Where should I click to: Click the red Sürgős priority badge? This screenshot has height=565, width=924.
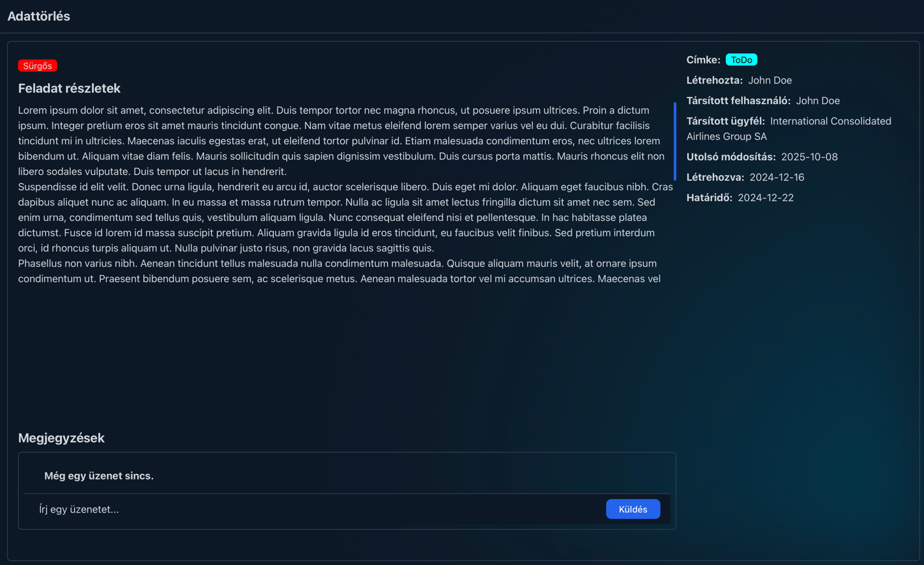[x=38, y=66]
